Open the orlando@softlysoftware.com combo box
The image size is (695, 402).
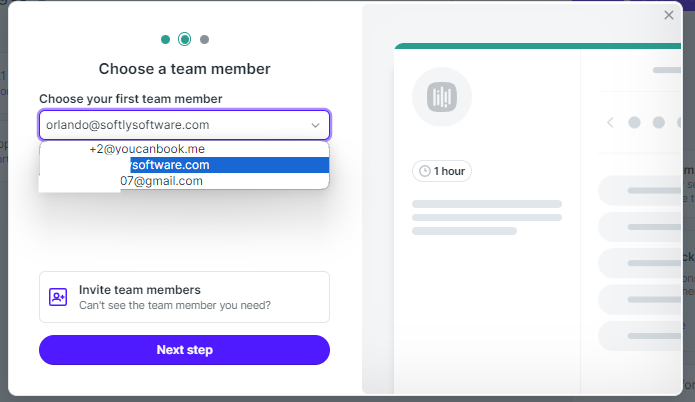(175, 125)
